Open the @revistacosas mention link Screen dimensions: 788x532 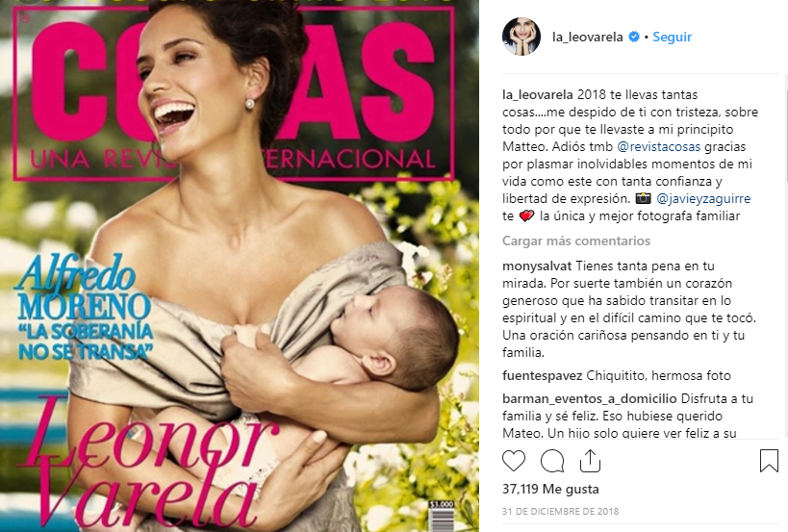658,146
